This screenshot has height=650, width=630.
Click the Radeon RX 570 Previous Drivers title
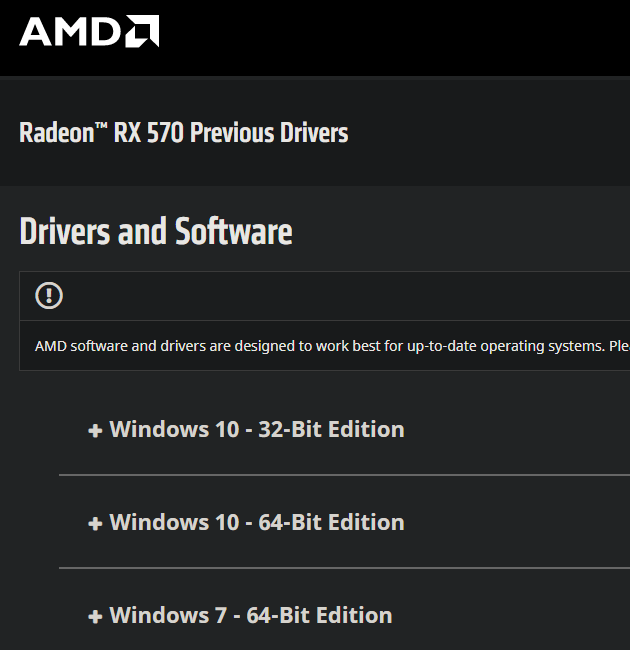click(x=183, y=133)
